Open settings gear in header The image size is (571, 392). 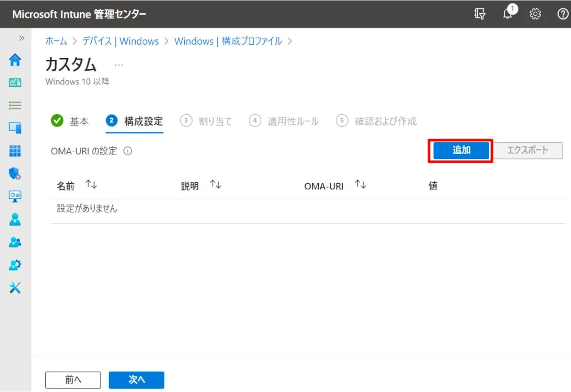point(535,14)
